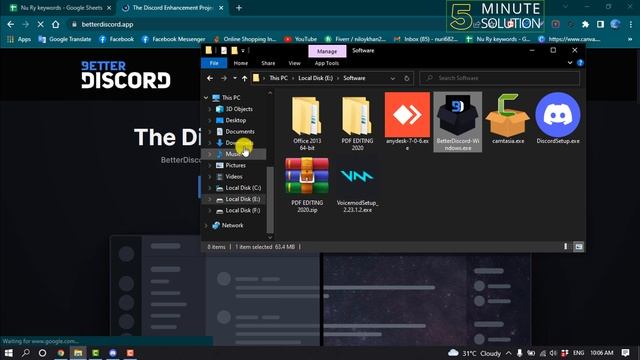Open the Share ribbon tab
The width and height of the screenshot is (640, 360).
click(268, 63)
